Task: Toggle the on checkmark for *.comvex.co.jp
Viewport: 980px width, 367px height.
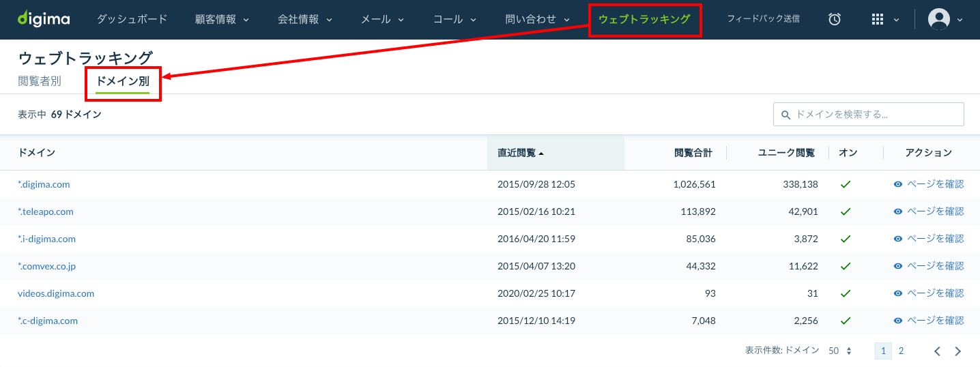Action: 846,266
